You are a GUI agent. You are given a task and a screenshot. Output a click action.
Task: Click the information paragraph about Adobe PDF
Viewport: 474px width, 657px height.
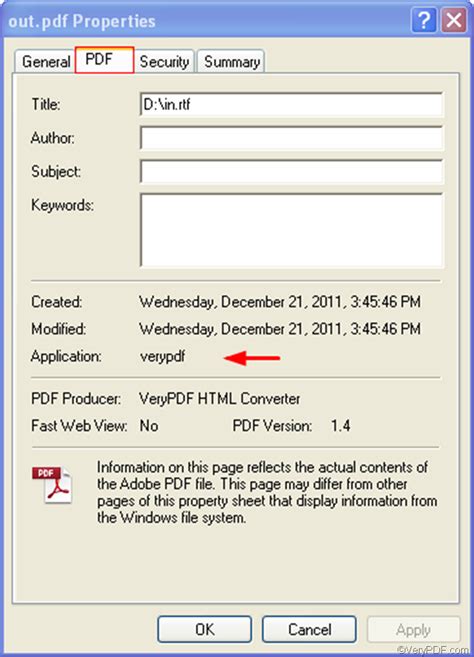[267, 492]
